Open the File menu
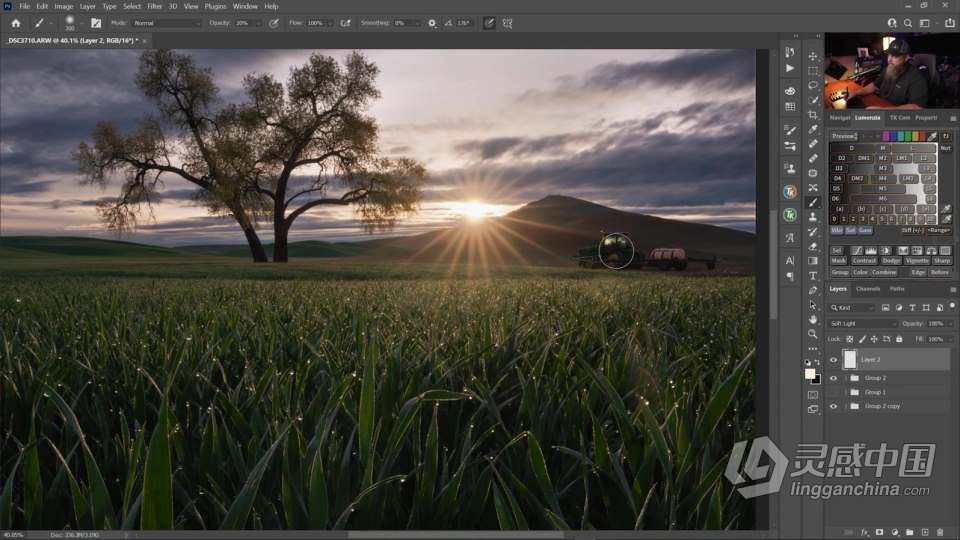This screenshot has height=540, width=960. click(x=24, y=6)
